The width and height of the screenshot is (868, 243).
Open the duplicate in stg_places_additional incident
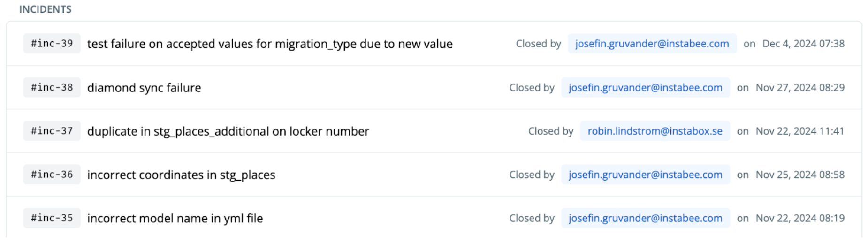click(228, 131)
